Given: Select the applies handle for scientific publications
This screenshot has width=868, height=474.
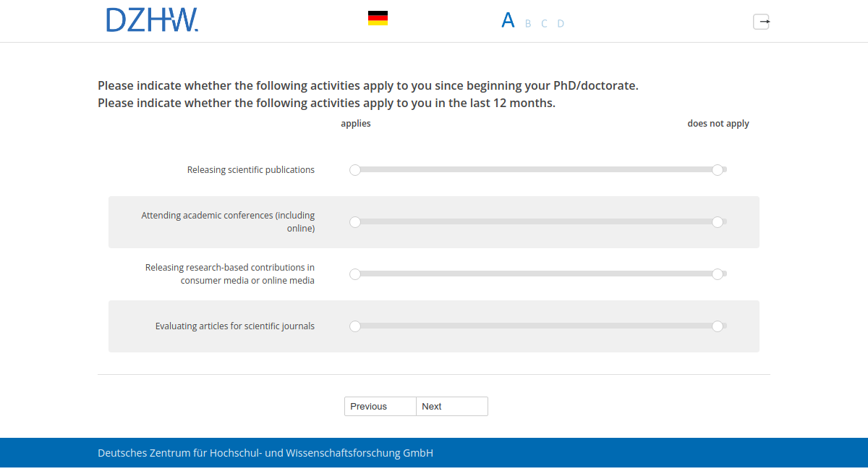Looking at the screenshot, I should 355,169.
